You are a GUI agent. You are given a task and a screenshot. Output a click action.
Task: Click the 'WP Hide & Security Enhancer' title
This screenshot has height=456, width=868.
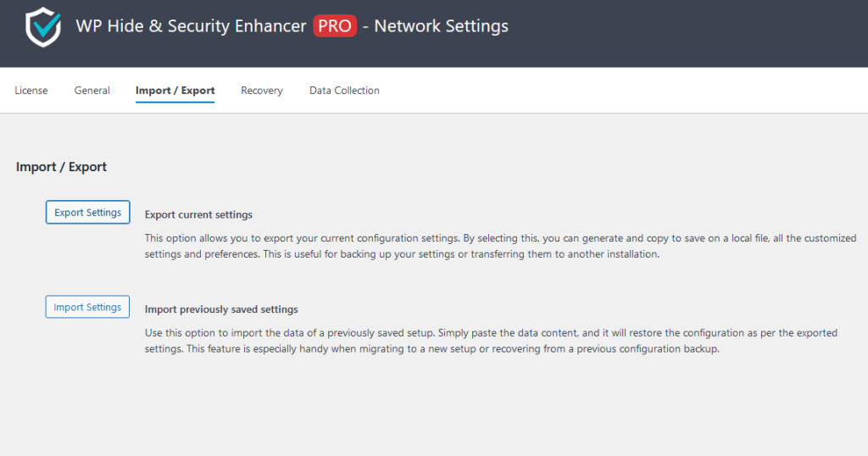(191, 26)
